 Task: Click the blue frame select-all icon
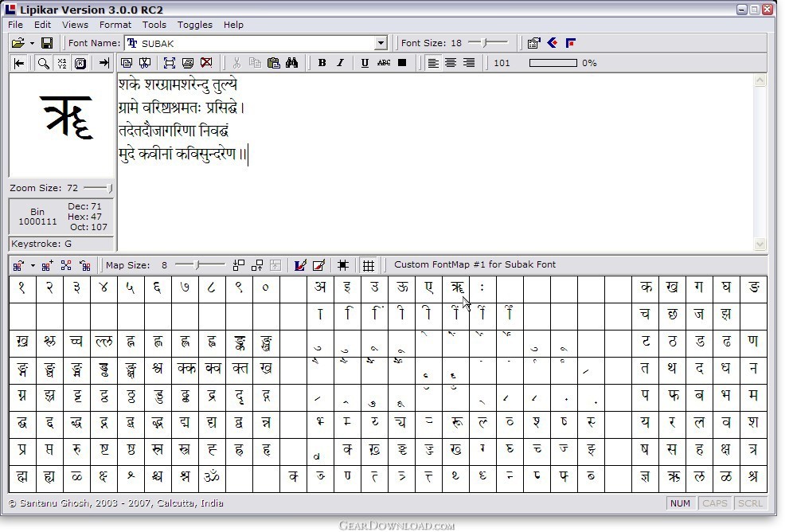(x=170, y=63)
